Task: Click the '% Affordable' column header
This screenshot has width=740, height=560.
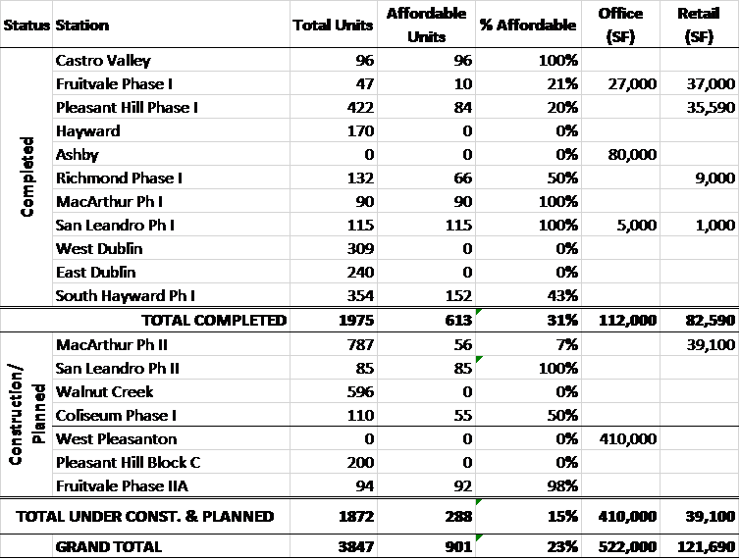Action: [x=528, y=25]
